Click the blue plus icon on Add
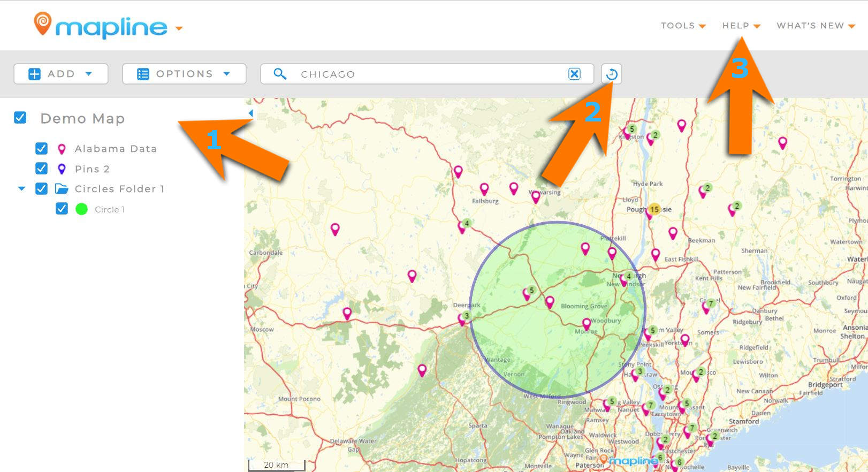The width and height of the screenshot is (868, 472). tap(34, 74)
